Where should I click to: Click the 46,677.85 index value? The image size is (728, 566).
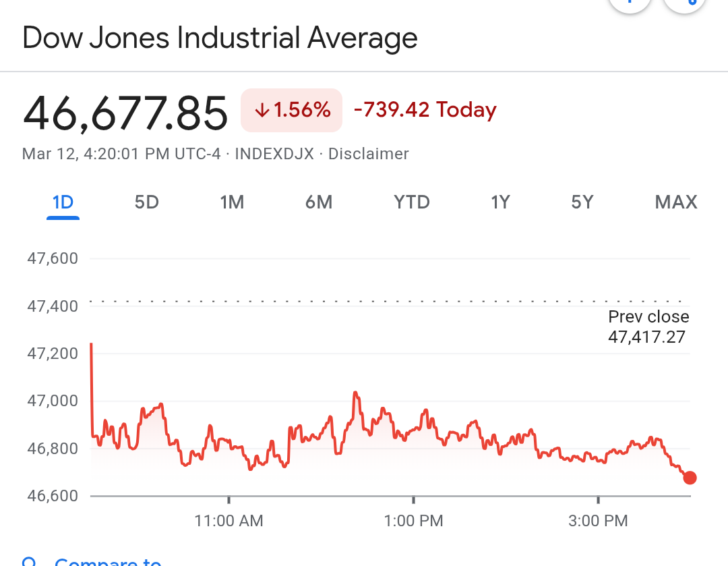[x=125, y=113]
